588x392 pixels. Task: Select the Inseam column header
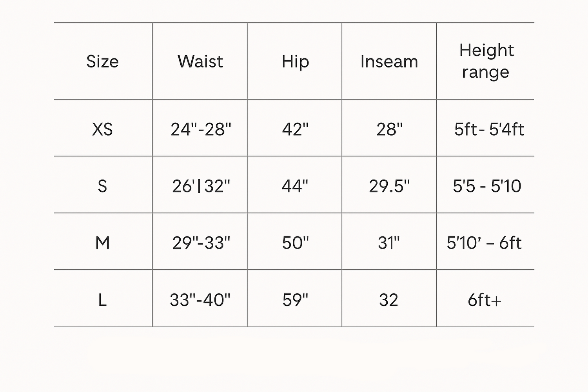click(389, 62)
